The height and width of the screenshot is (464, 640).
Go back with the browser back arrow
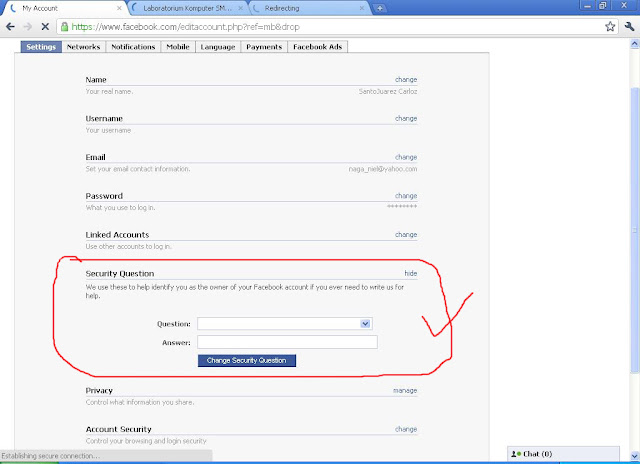(10, 27)
